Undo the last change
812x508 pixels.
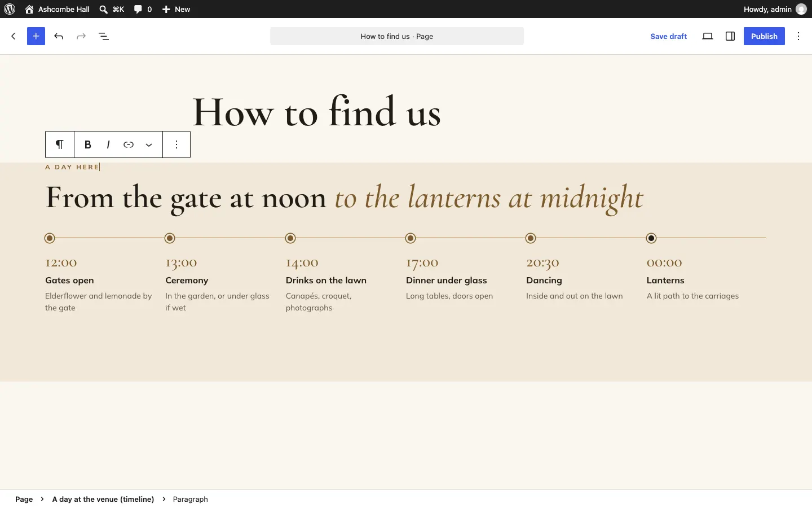pos(59,36)
